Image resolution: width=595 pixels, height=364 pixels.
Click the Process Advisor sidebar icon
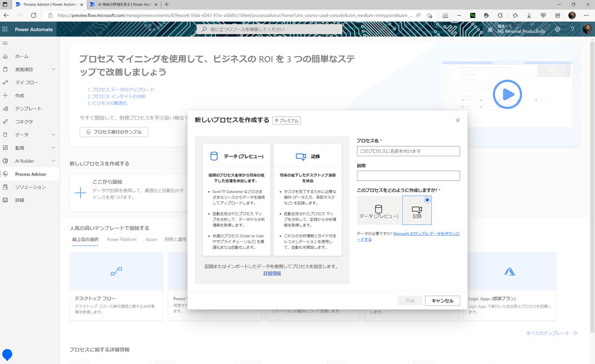[x=5, y=174]
